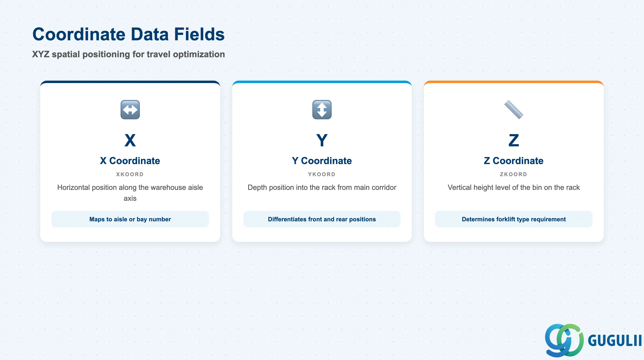This screenshot has width=644, height=360.
Task: Click the Gugulii logo swirl icon
Action: [x=564, y=340]
